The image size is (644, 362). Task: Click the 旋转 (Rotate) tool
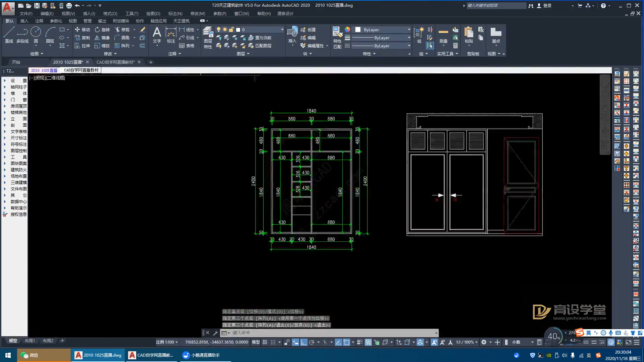(x=102, y=29)
